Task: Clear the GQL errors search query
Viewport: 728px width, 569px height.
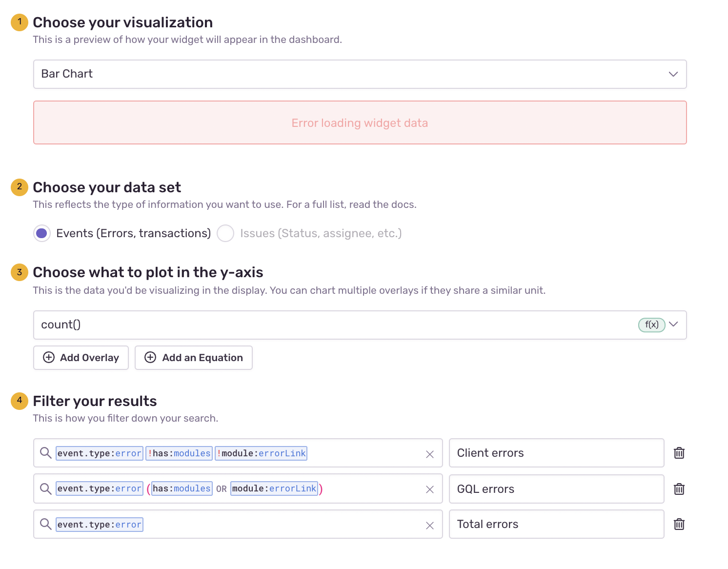Action: tap(429, 489)
